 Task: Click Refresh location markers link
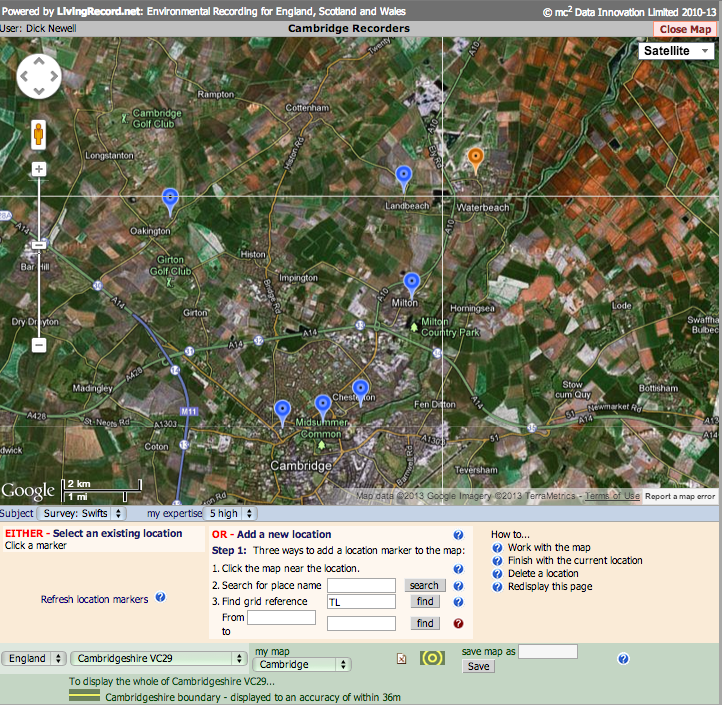click(94, 599)
